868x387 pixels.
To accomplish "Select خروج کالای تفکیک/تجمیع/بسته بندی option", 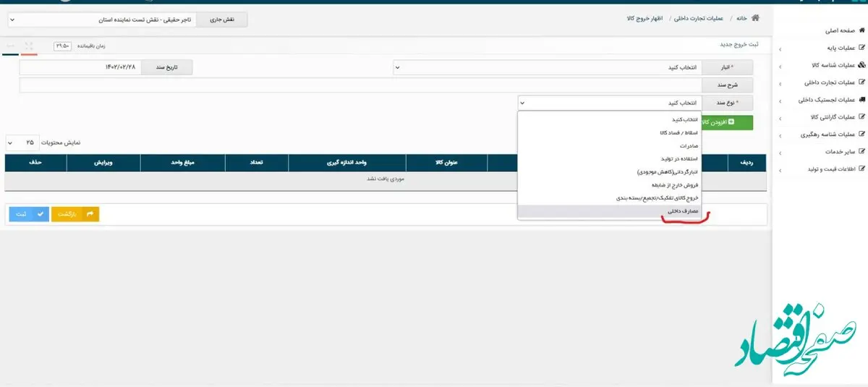I will pyautogui.click(x=610, y=197).
